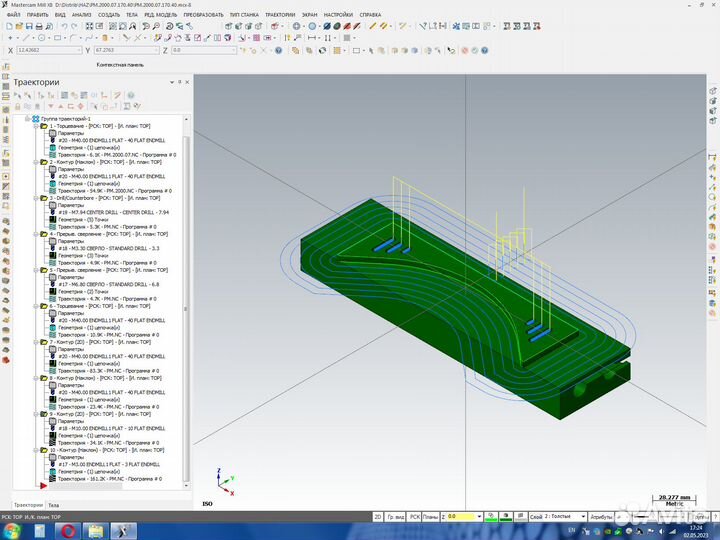The image size is (720, 540).
Task: Click the Атрибуты button in status bar
Action: click(601, 517)
